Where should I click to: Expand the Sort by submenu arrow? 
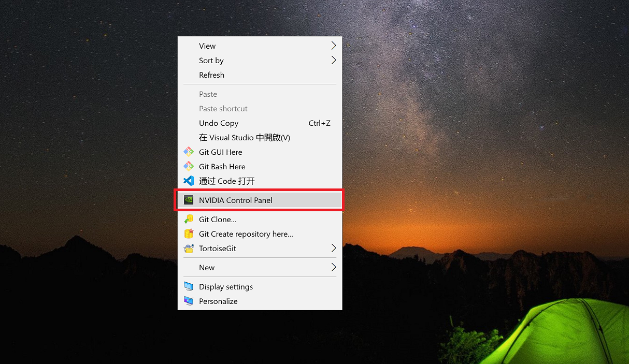[x=334, y=61]
